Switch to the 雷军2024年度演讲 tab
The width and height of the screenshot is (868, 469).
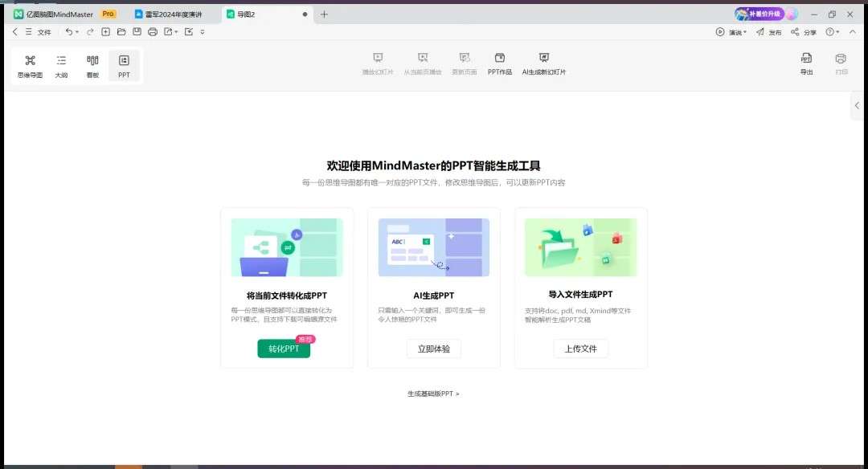point(173,14)
